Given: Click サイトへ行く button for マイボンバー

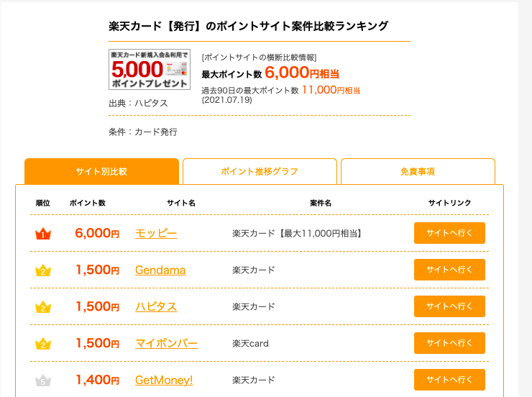Looking at the screenshot, I should pyautogui.click(x=449, y=343).
